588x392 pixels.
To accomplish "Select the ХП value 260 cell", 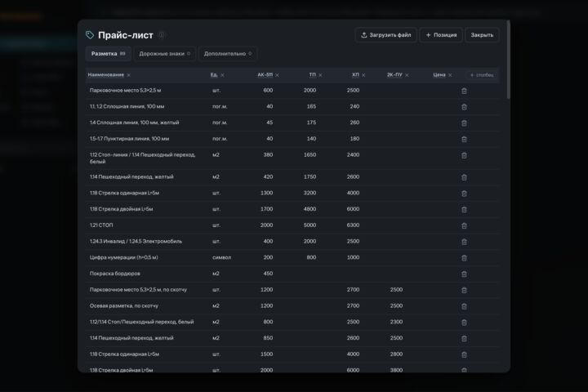I will pos(354,122).
